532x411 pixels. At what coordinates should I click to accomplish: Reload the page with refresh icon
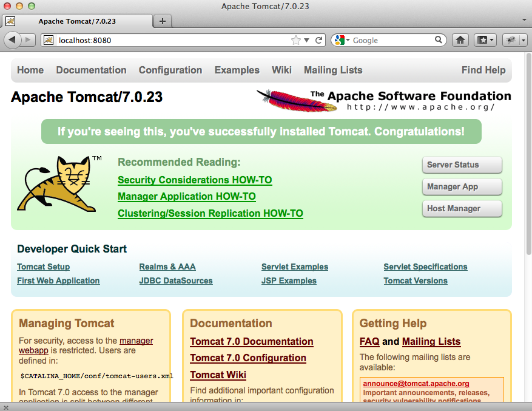click(318, 40)
